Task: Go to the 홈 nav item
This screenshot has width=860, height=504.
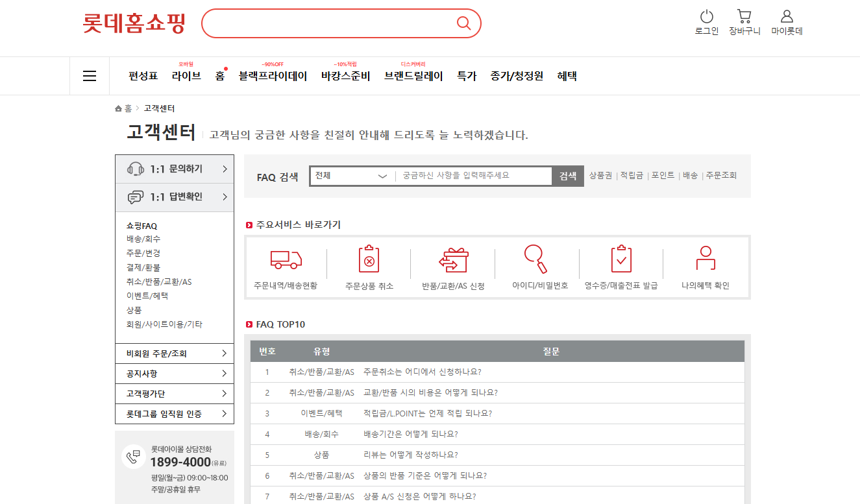Action: [x=220, y=76]
